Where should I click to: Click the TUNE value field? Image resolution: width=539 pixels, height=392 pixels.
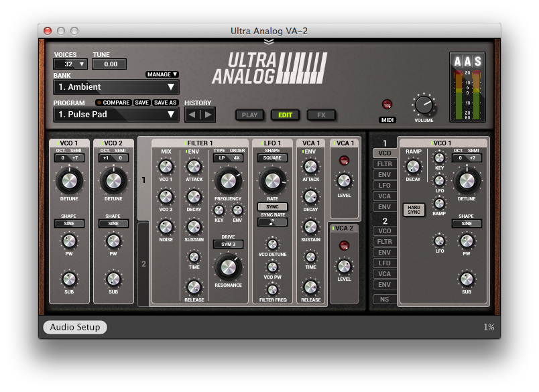click(109, 64)
